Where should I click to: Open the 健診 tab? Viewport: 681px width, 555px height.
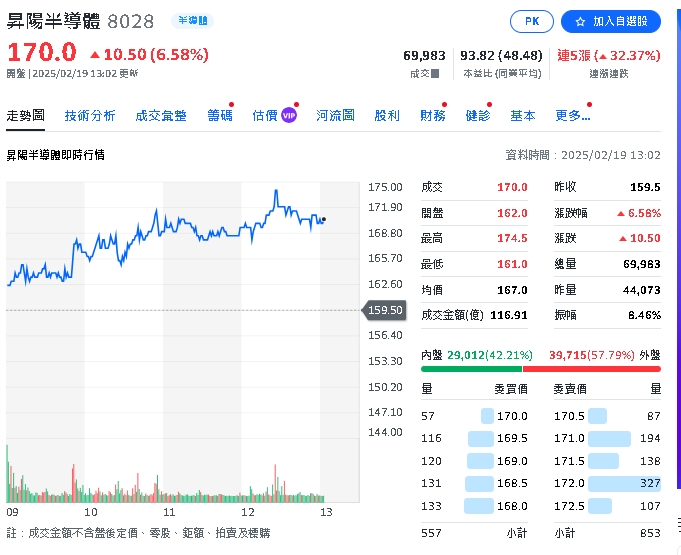(x=478, y=116)
